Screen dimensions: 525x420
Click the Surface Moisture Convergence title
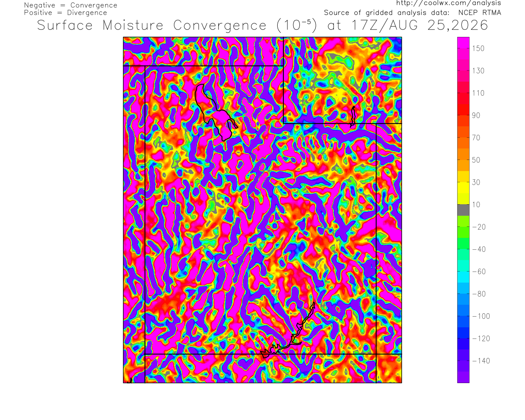[152, 25]
